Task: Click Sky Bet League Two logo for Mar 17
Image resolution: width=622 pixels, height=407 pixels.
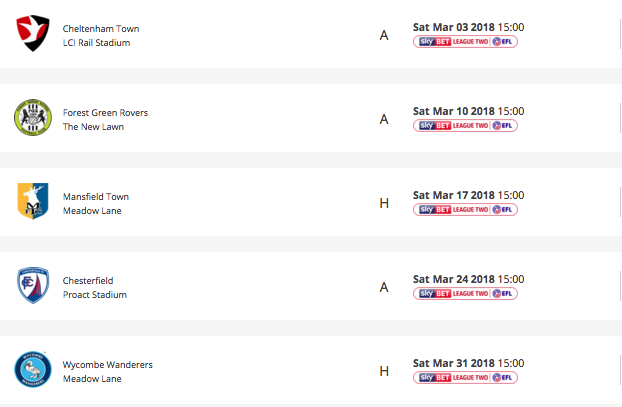Action: click(x=465, y=210)
